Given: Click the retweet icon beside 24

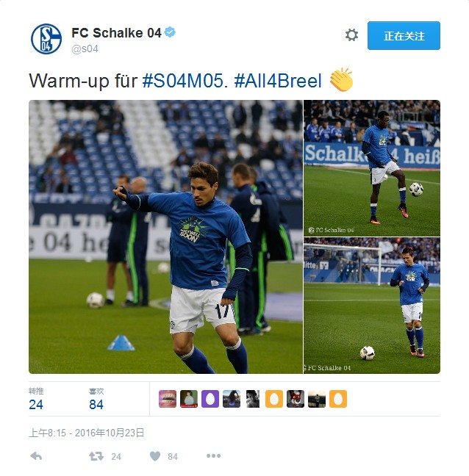Looking at the screenshot, I should tap(96, 456).
